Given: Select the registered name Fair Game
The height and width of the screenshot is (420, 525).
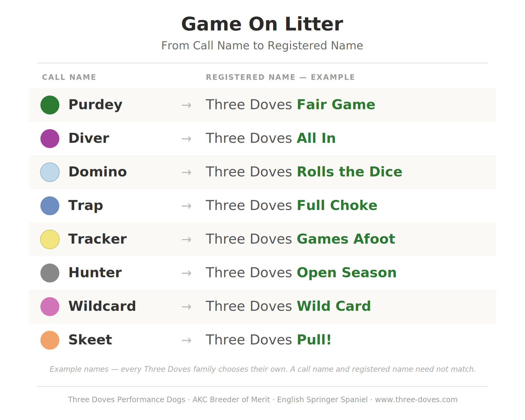Looking at the screenshot, I should coord(336,105).
